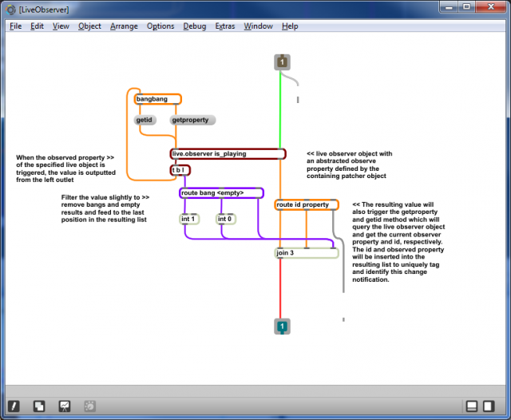The image size is (511, 420).
Task: Select the live.observer is_playing object
Action: coord(228,153)
